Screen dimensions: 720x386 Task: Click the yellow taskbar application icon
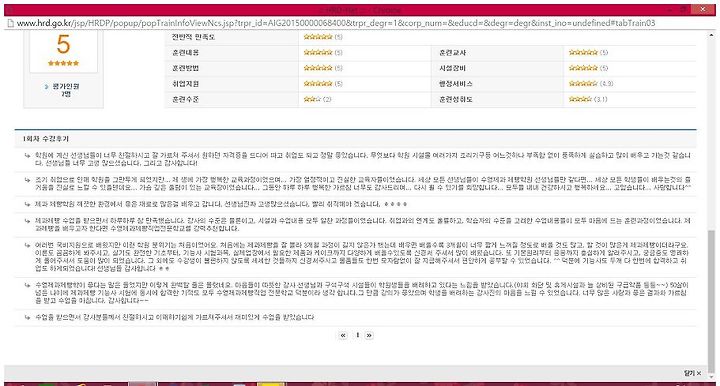coord(271,384)
